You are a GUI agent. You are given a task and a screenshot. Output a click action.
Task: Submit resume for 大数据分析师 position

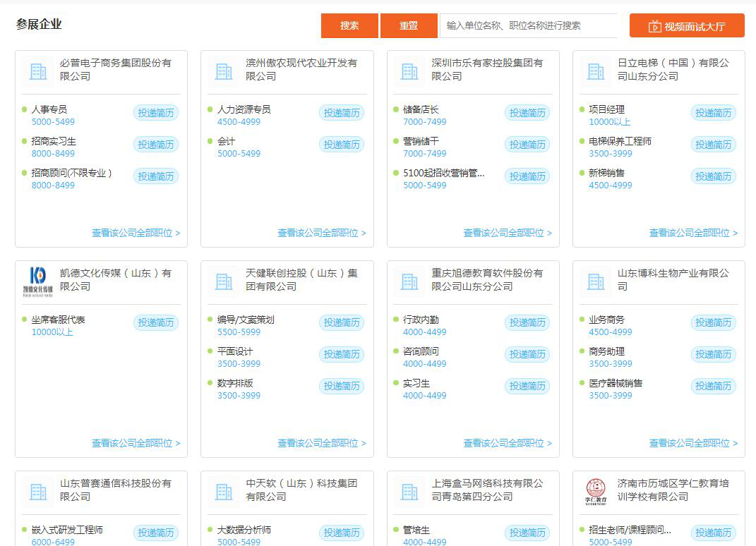pyautogui.click(x=342, y=533)
